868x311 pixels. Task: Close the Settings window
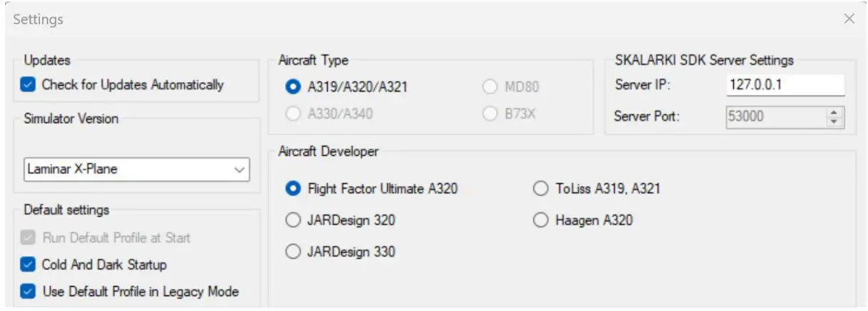tap(849, 19)
